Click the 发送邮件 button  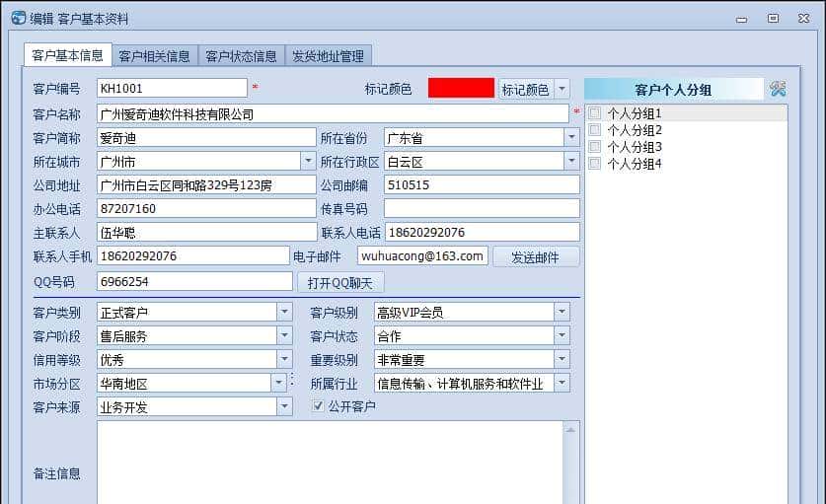click(536, 257)
